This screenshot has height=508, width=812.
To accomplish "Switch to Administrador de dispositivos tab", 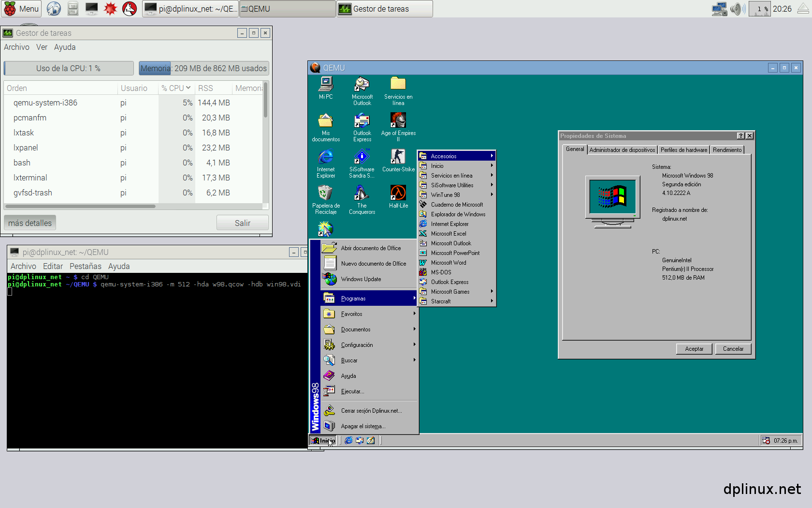I will pos(622,150).
